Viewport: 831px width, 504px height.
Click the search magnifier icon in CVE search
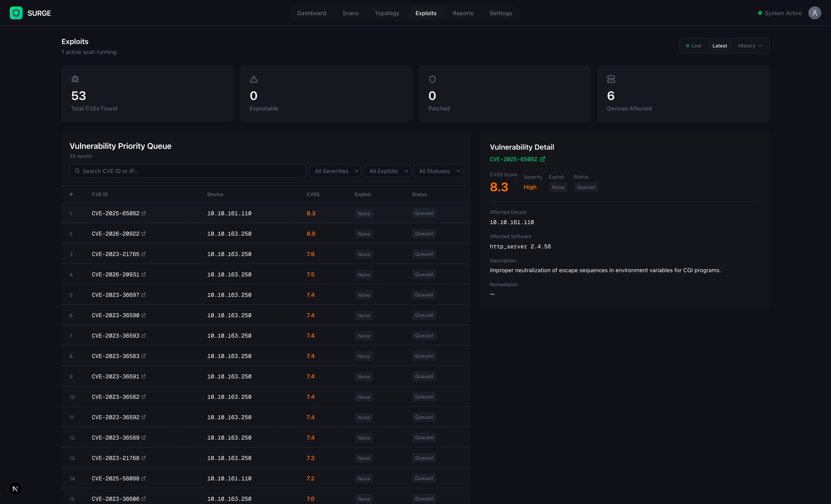click(x=77, y=171)
